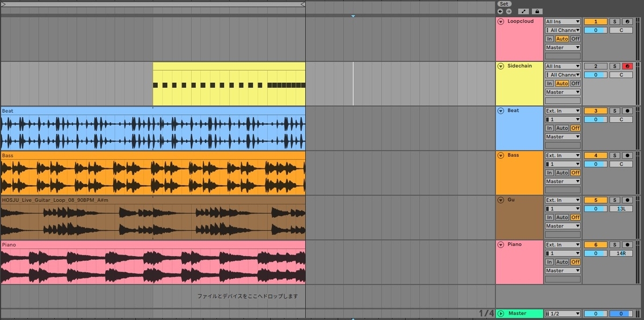Expand the Master track

point(501,314)
